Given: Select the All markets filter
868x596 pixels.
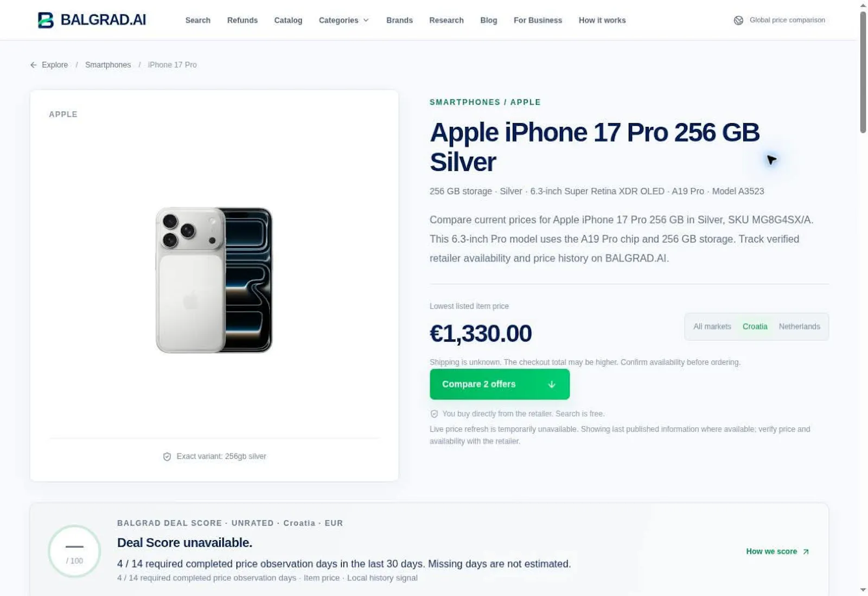Looking at the screenshot, I should pos(712,326).
